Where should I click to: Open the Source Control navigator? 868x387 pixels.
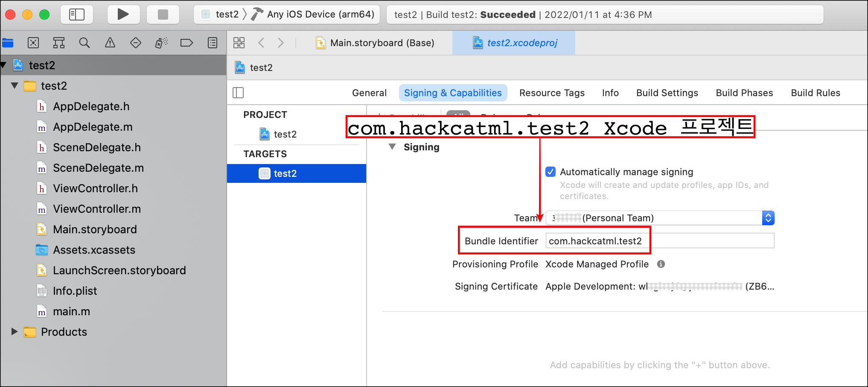point(33,43)
